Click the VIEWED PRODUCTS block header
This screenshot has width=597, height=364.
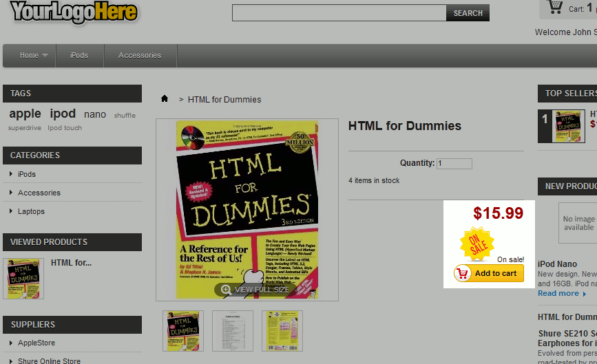pos(72,242)
